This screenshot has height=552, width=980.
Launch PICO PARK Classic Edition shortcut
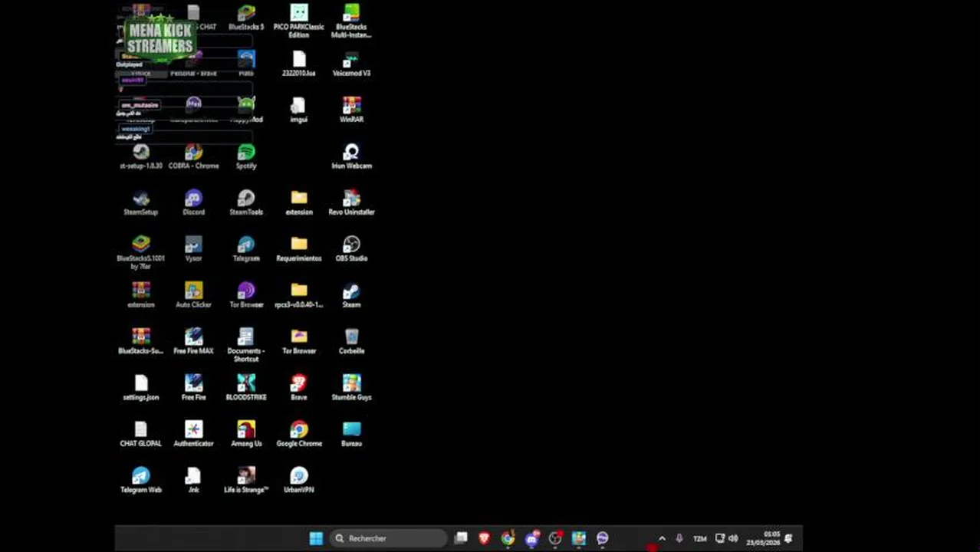click(299, 21)
